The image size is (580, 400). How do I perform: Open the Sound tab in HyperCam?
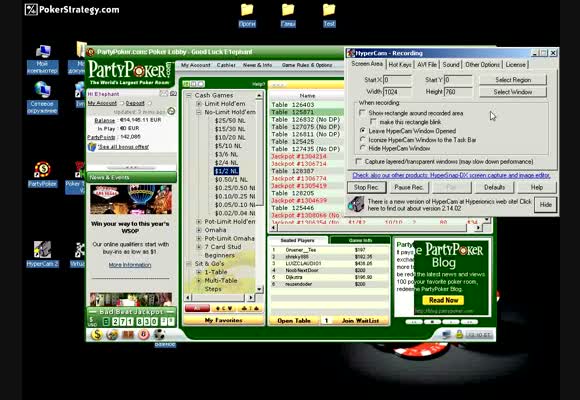point(451,64)
